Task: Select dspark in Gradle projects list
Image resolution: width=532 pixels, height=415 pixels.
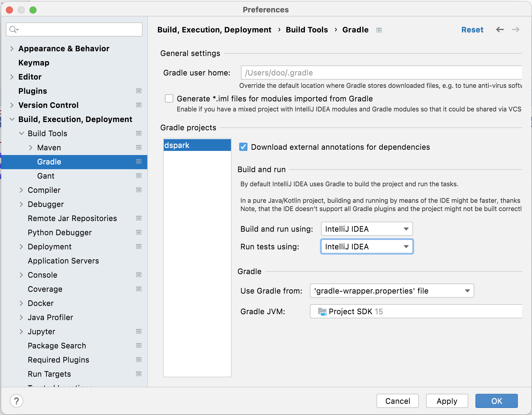Action: click(197, 145)
